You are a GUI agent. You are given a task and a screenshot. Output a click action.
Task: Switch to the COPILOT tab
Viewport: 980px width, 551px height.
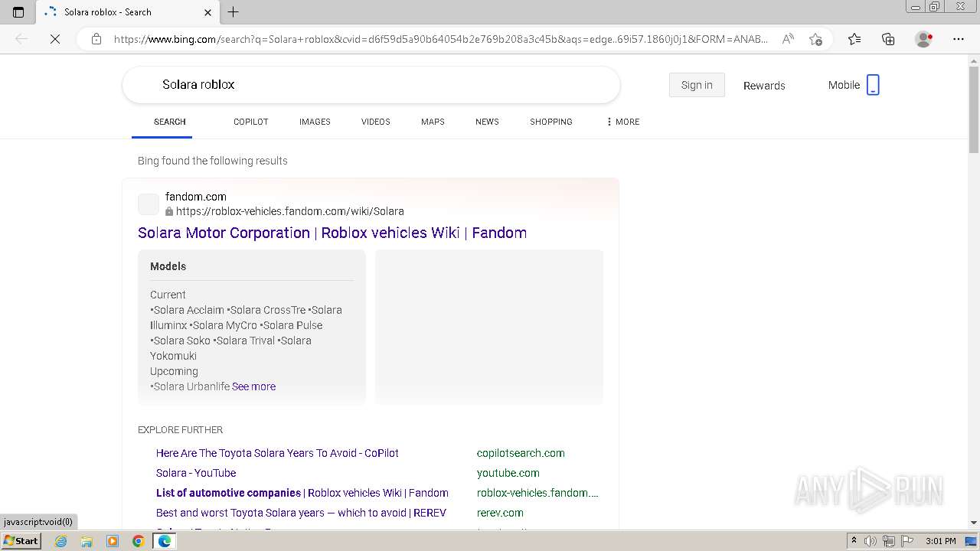point(251,122)
